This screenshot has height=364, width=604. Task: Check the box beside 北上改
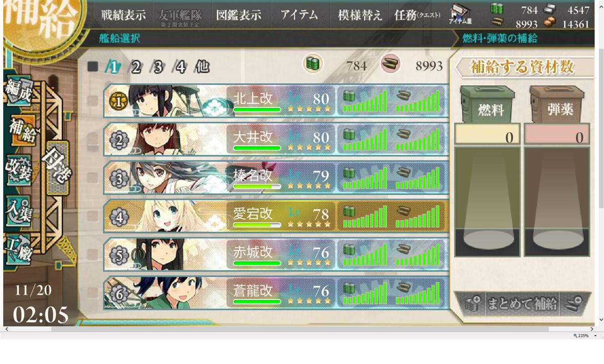tap(92, 101)
